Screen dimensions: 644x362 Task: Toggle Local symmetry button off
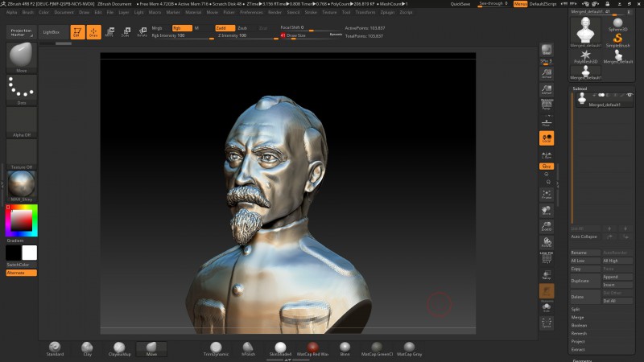tap(547, 138)
